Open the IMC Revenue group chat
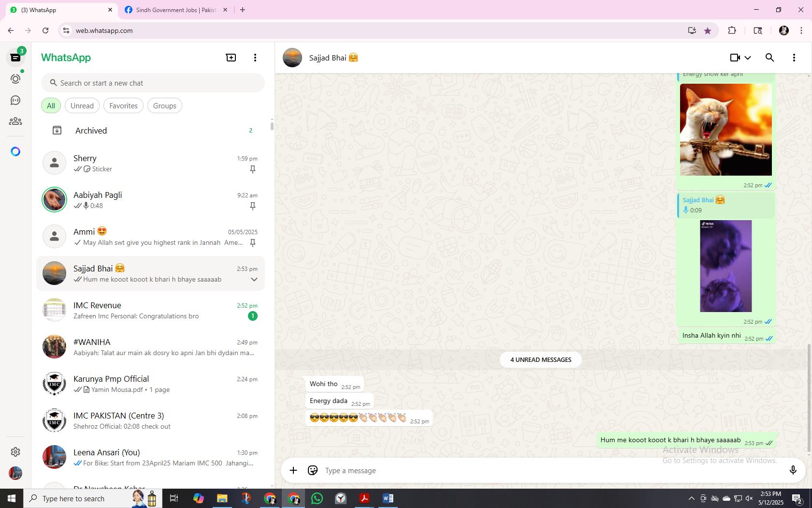The height and width of the screenshot is (508, 812). [151, 310]
